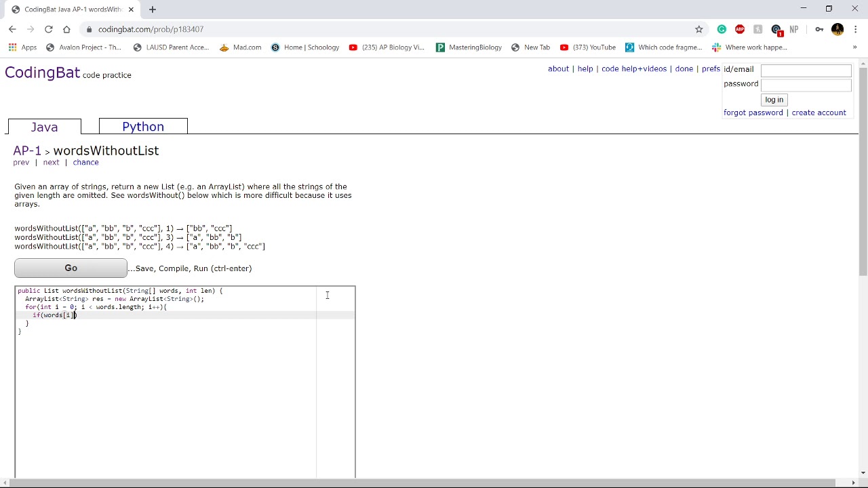Focus the id/email input field
This screenshot has width=868, height=488.
[x=806, y=70]
